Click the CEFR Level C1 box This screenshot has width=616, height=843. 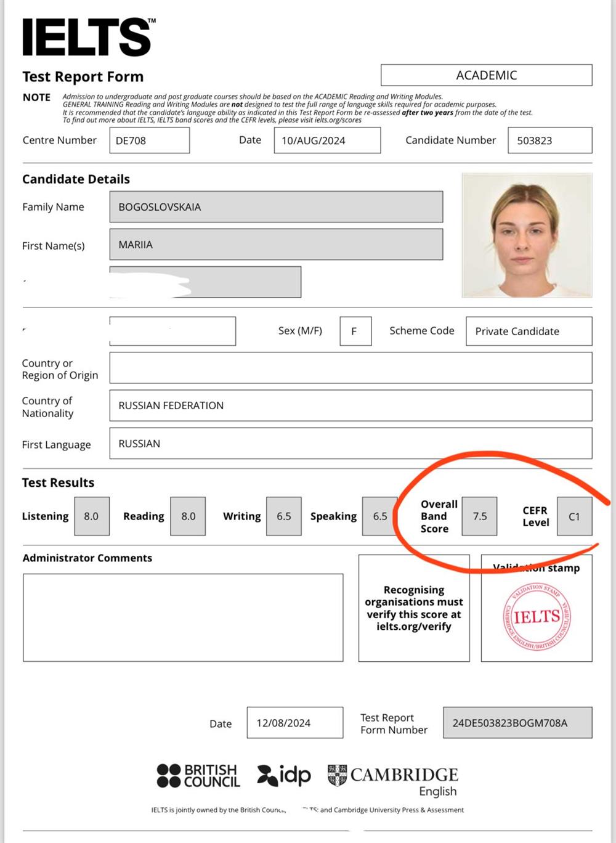[575, 516]
